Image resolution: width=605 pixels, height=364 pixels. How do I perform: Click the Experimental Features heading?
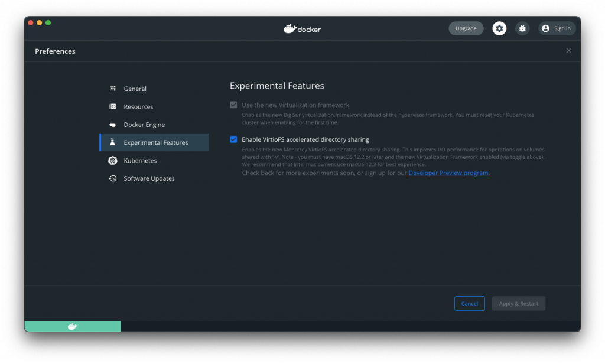pos(277,86)
